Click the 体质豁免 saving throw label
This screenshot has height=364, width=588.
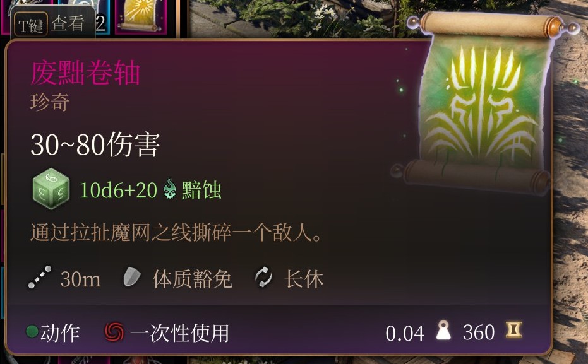click(x=193, y=279)
